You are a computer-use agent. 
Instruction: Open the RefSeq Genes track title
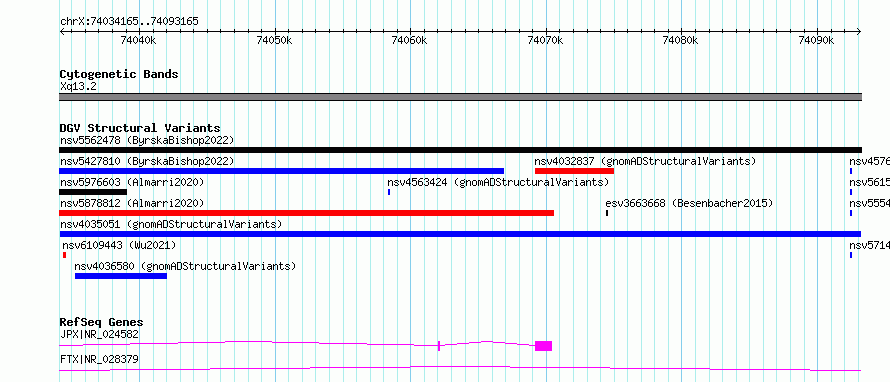(102, 322)
